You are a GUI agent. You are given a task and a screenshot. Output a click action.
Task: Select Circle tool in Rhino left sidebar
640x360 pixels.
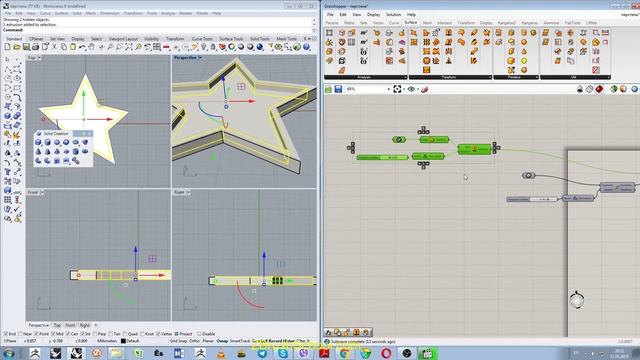8,78
